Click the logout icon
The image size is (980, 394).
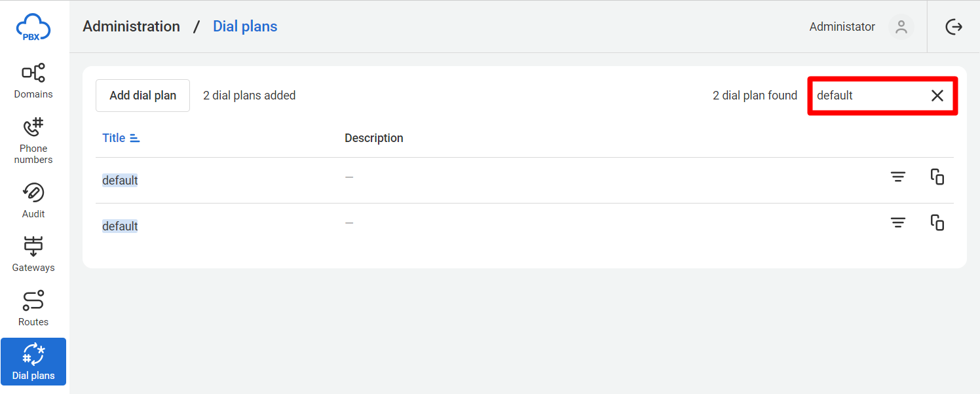pyautogui.click(x=954, y=27)
